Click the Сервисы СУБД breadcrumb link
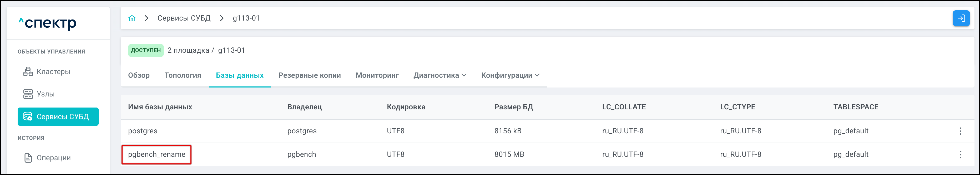The image size is (980, 175). [184, 18]
